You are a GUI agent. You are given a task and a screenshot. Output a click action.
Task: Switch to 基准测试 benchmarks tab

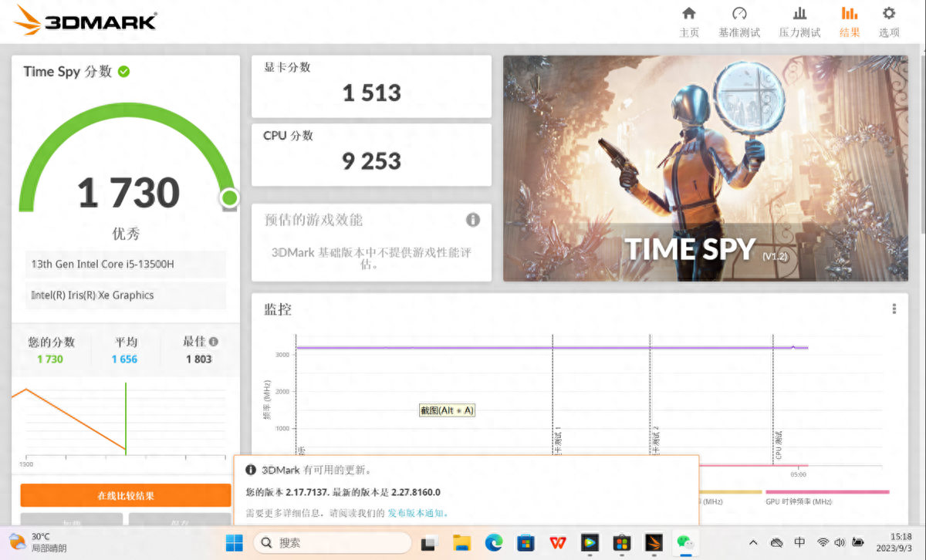point(739,22)
